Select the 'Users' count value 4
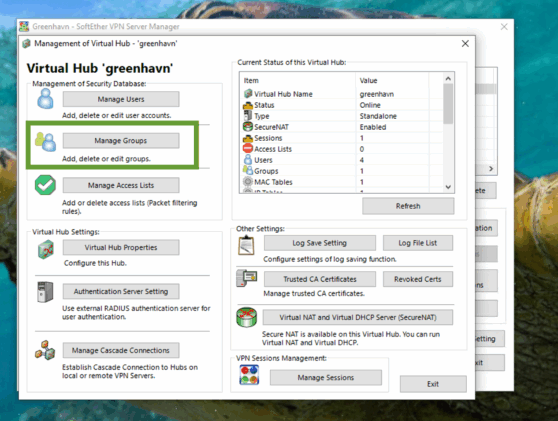 click(362, 160)
